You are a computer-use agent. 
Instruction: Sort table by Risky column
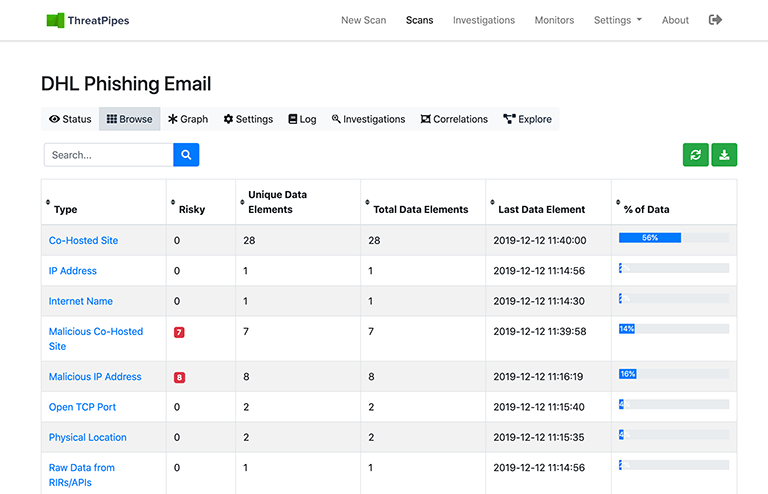pos(191,209)
